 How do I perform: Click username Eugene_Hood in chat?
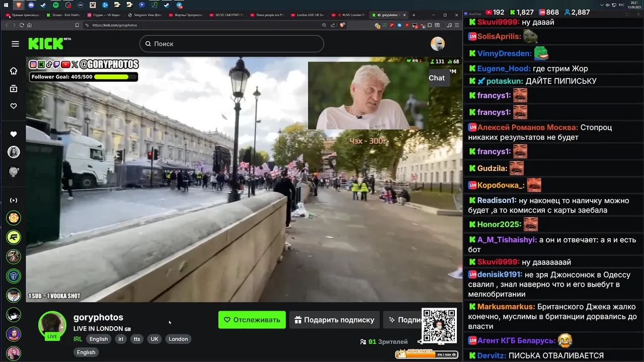(x=504, y=68)
